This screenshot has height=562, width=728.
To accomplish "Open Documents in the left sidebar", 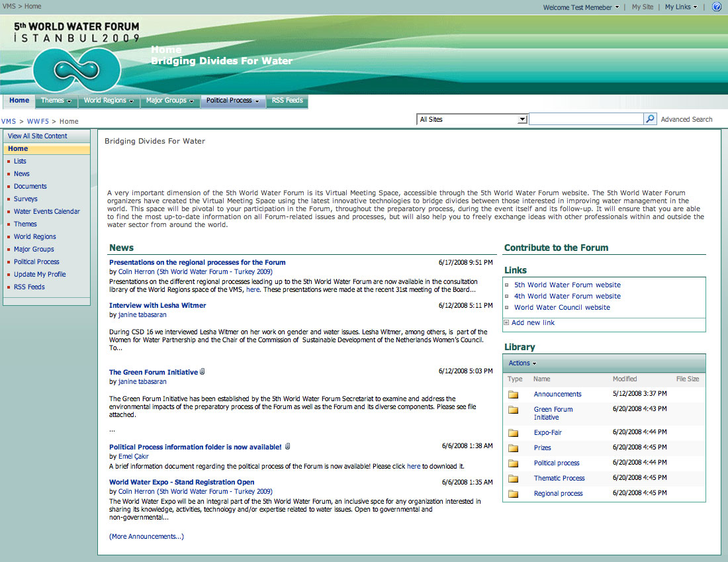I will (x=30, y=186).
